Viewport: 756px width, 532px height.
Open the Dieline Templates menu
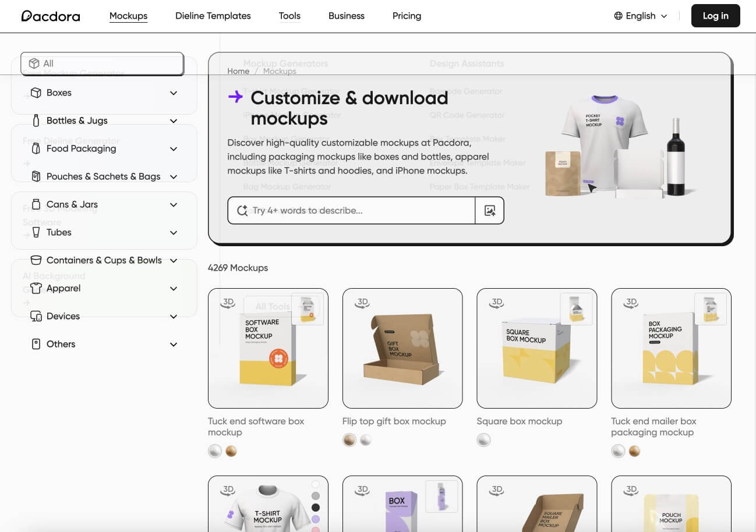click(213, 16)
